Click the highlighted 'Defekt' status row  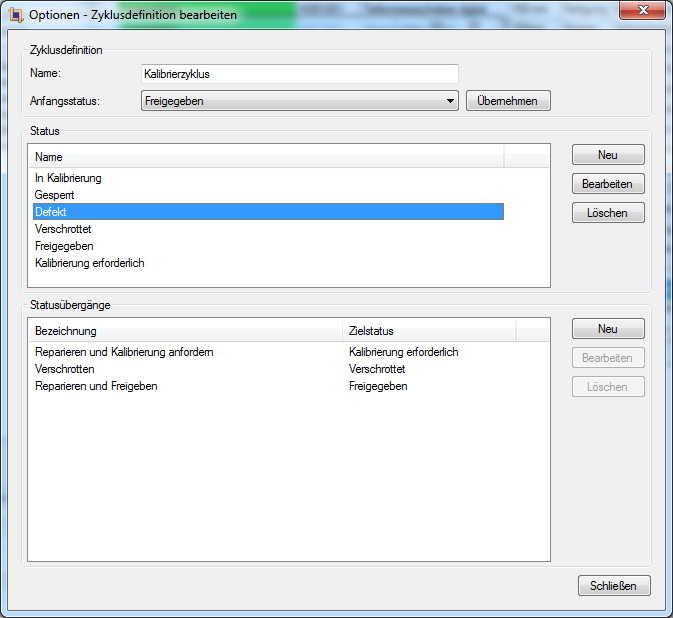point(268,212)
